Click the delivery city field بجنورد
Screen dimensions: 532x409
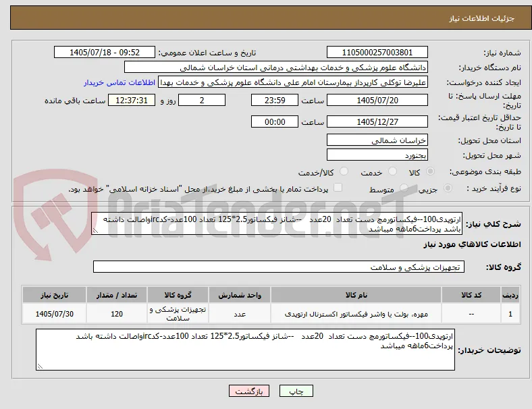pos(377,155)
